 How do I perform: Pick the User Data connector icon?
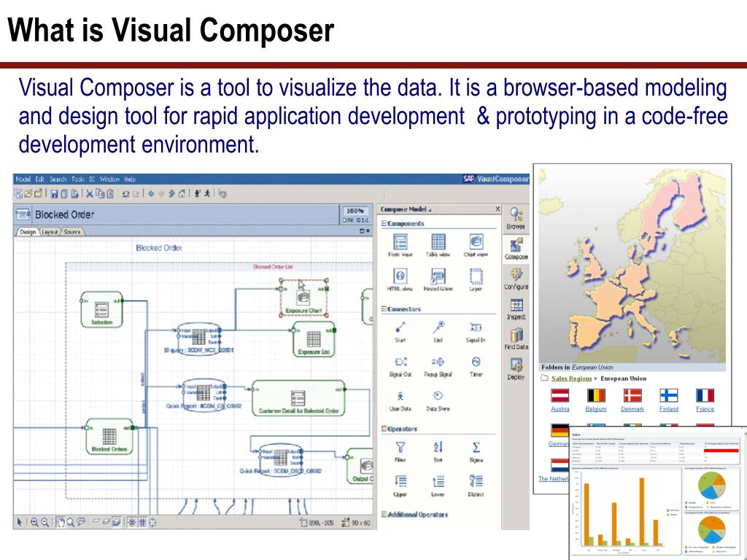point(400,396)
